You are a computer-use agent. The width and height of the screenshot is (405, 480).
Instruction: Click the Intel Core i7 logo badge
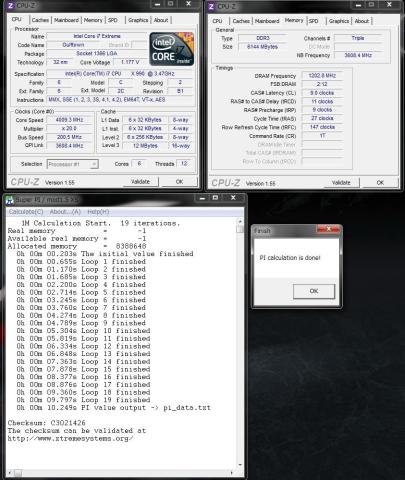coord(172,49)
